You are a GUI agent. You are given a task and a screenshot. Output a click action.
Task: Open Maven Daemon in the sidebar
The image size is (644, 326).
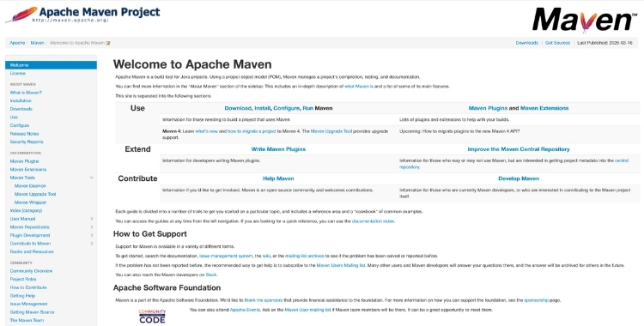30,186
